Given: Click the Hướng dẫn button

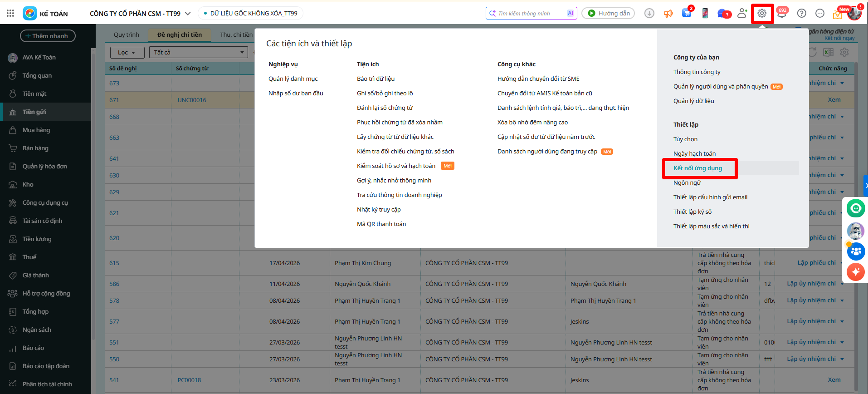Looking at the screenshot, I should pyautogui.click(x=608, y=14).
